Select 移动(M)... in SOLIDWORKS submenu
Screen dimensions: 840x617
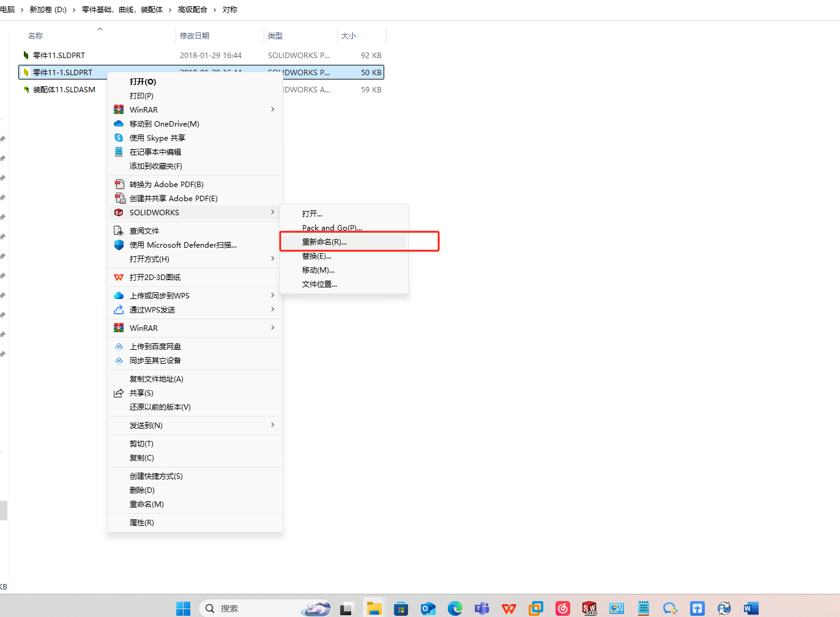[318, 270]
